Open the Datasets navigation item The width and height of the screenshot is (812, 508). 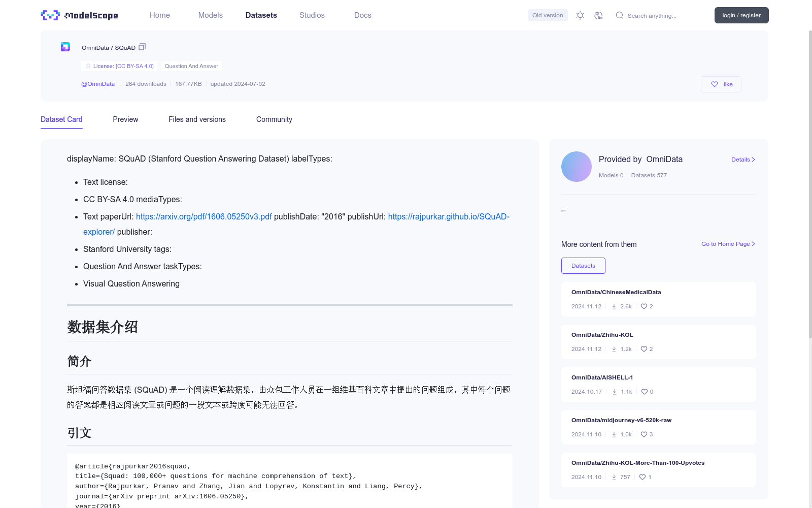(261, 15)
